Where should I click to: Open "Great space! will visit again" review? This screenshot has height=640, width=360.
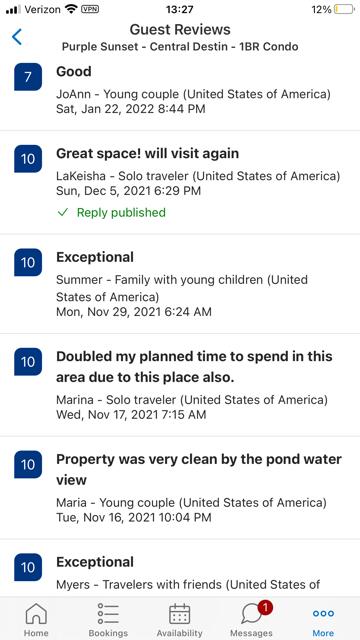click(180, 182)
